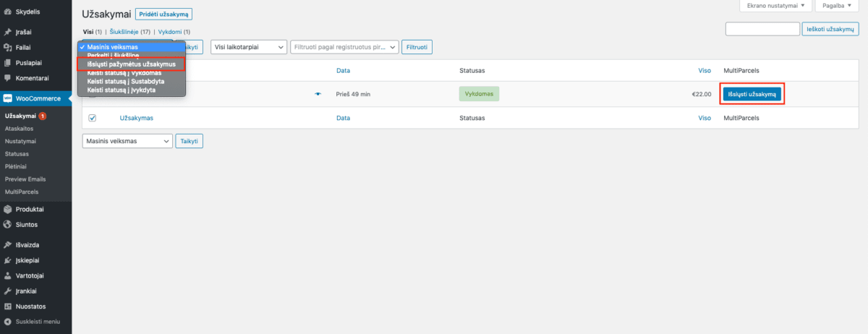Click the Įrašai pin icon
The width and height of the screenshot is (868, 334).
[7, 32]
